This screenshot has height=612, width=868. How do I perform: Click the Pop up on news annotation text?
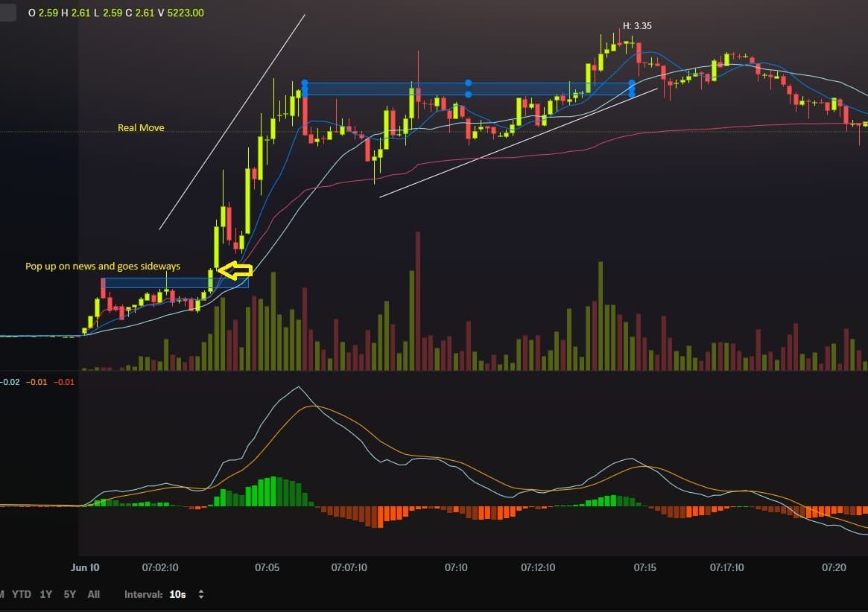click(x=103, y=266)
